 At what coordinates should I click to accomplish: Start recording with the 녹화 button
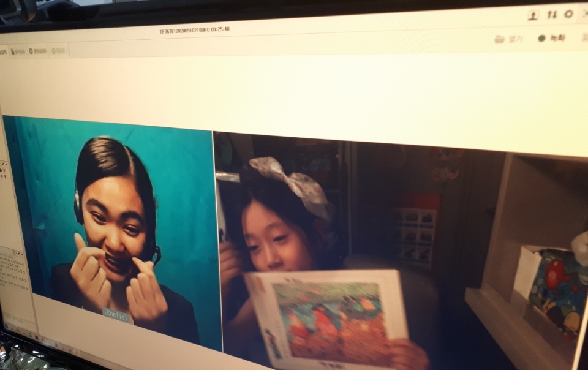tap(556, 38)
